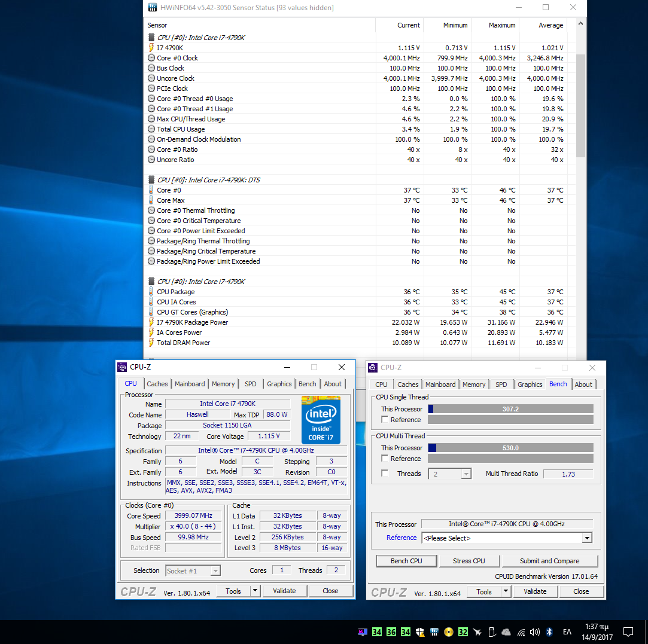
Task: Enable Reference checkbox under CPU Single Thread
Action: (385, 419)
